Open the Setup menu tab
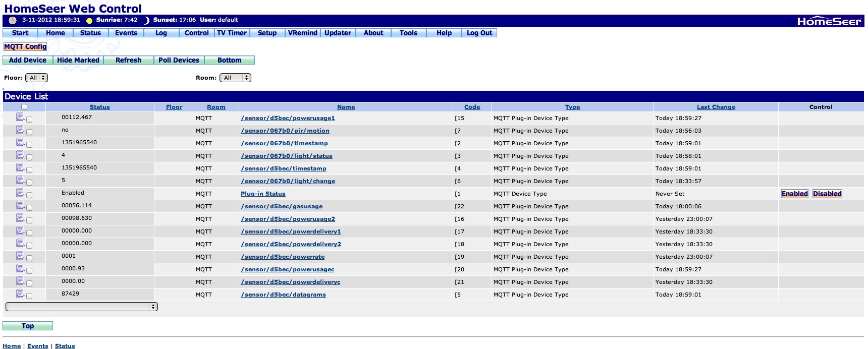This screenshot has height=349, width=868. pyautogui.click(x=267, y=33)
